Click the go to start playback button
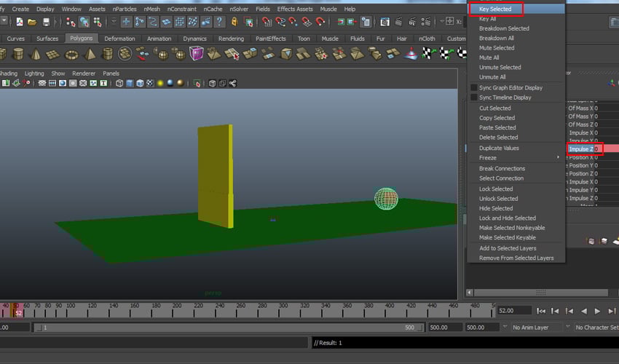The image size is (619, 364). [x=541, y=311]
